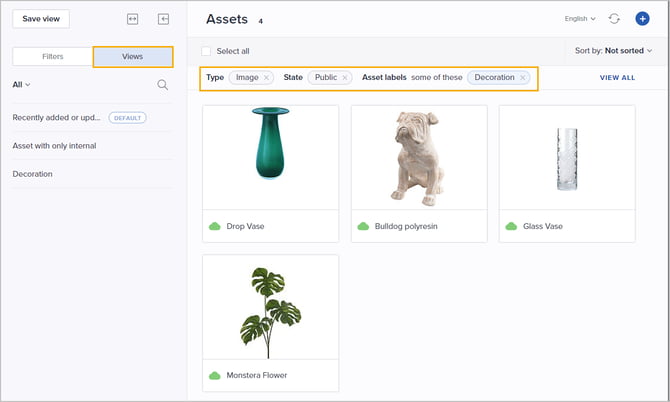Expand the All views dropdown
670x402 pixels.
point(21,85)
